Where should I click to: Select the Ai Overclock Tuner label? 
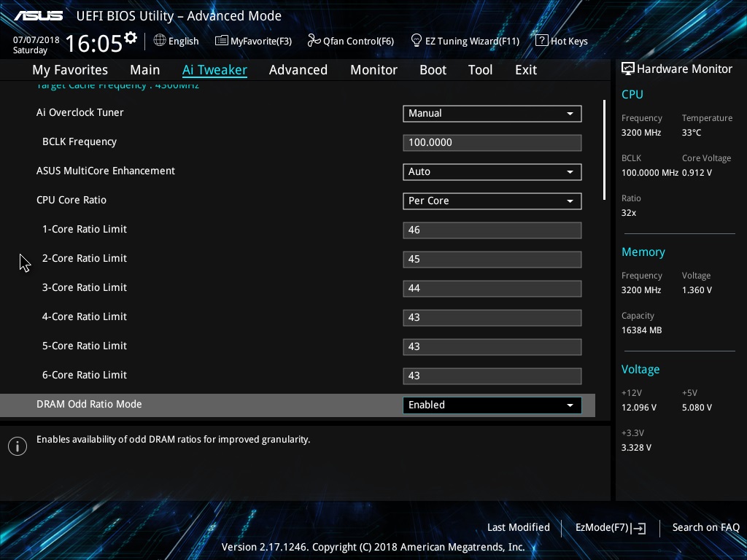coord(80,112)
